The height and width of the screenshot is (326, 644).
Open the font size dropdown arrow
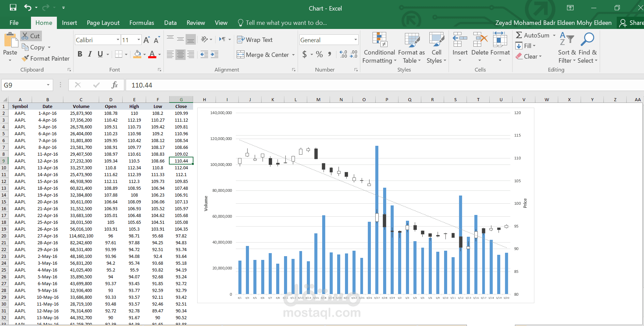[x=139, y=40]
